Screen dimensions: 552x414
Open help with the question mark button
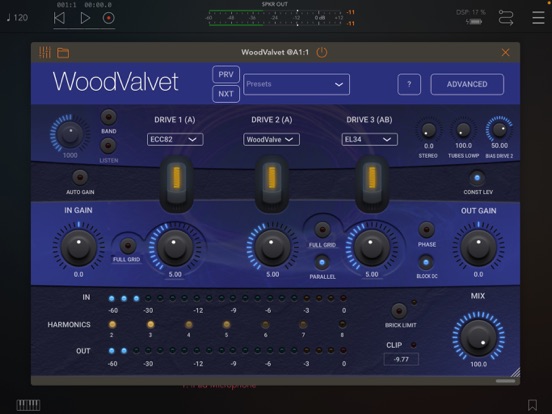click(409, 84)
